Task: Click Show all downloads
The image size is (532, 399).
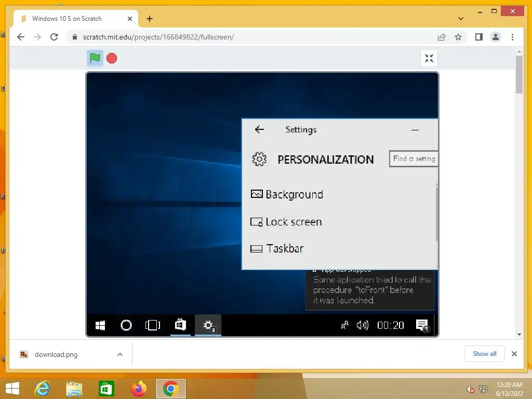Action: (x=485, y=354)
